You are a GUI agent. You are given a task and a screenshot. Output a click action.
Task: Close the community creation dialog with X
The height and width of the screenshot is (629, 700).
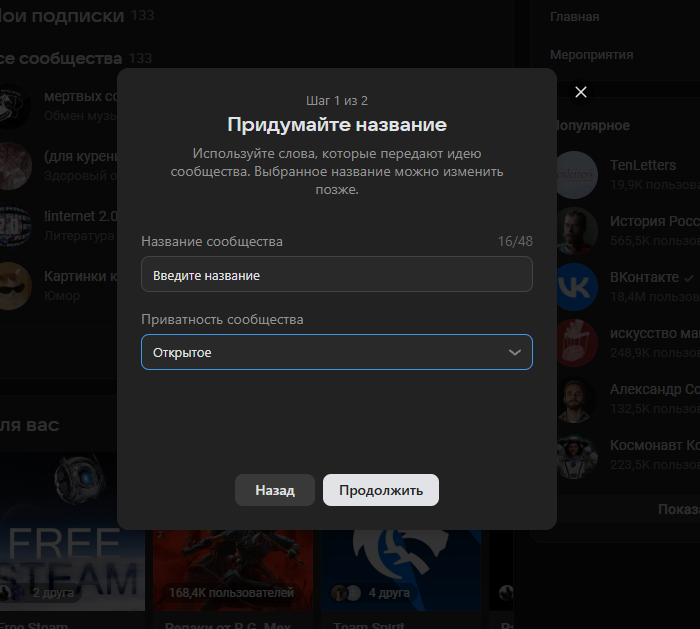[x=581, y=92]
